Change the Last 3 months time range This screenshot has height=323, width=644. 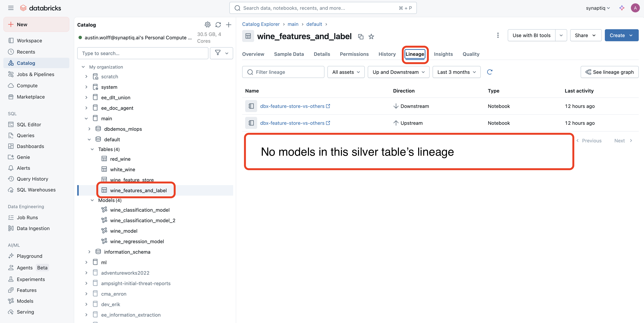456,72
